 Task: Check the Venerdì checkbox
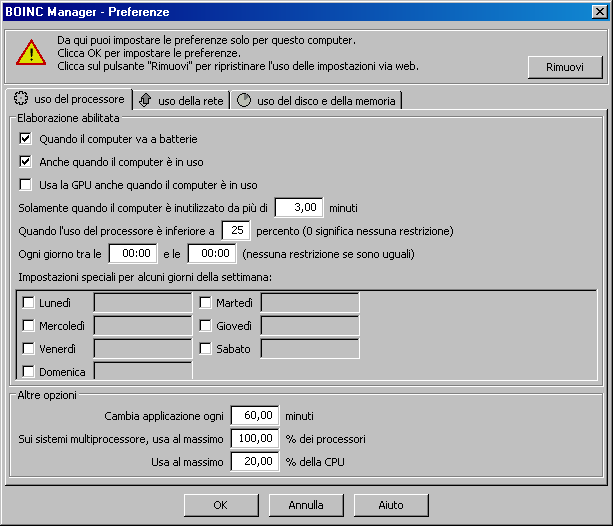point(28,348)
